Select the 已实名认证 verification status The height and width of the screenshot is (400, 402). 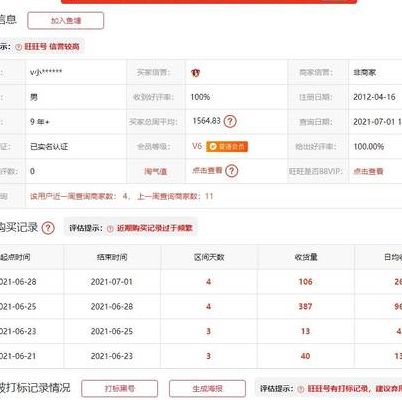click(49, 147)
